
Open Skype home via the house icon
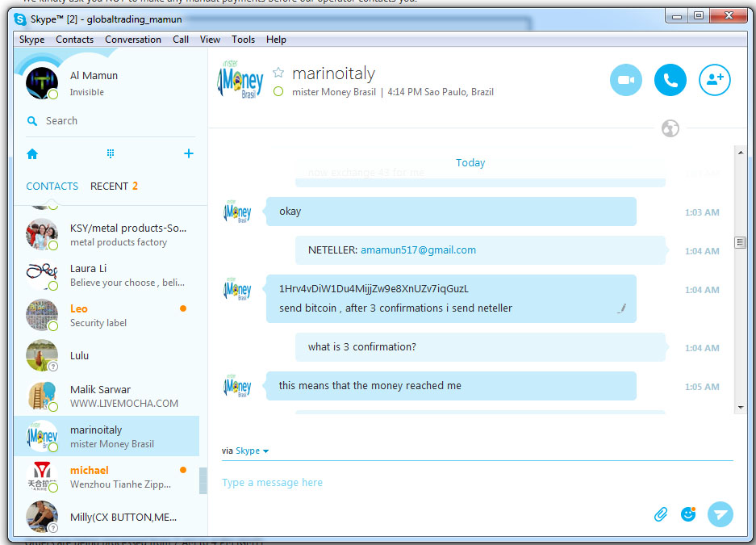[32, 154]
